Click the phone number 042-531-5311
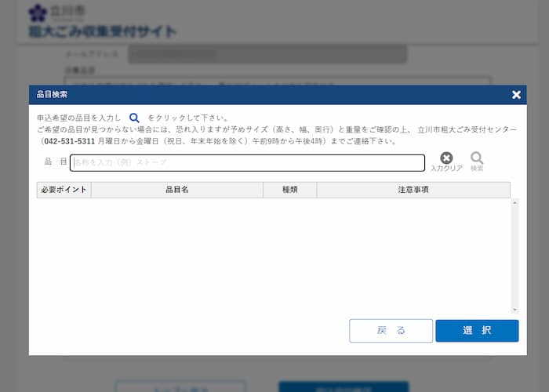 [x=69, y=142]
